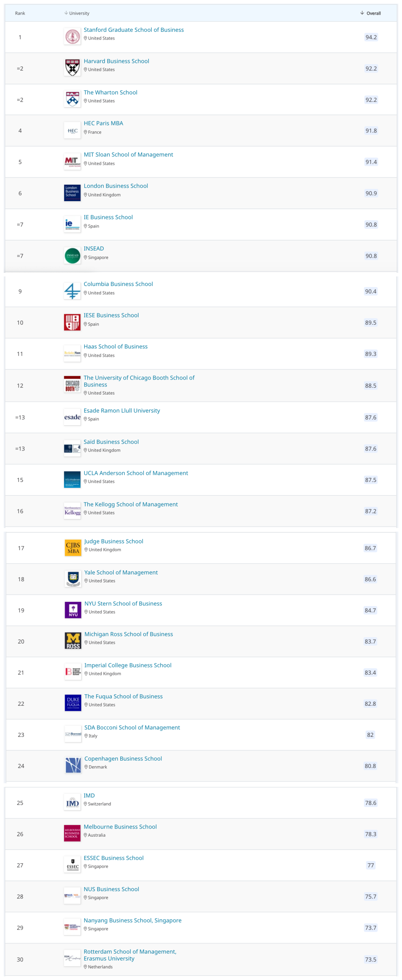Click the ESSEC logo
The image size is (402, 980).
(x=72, y=864)
